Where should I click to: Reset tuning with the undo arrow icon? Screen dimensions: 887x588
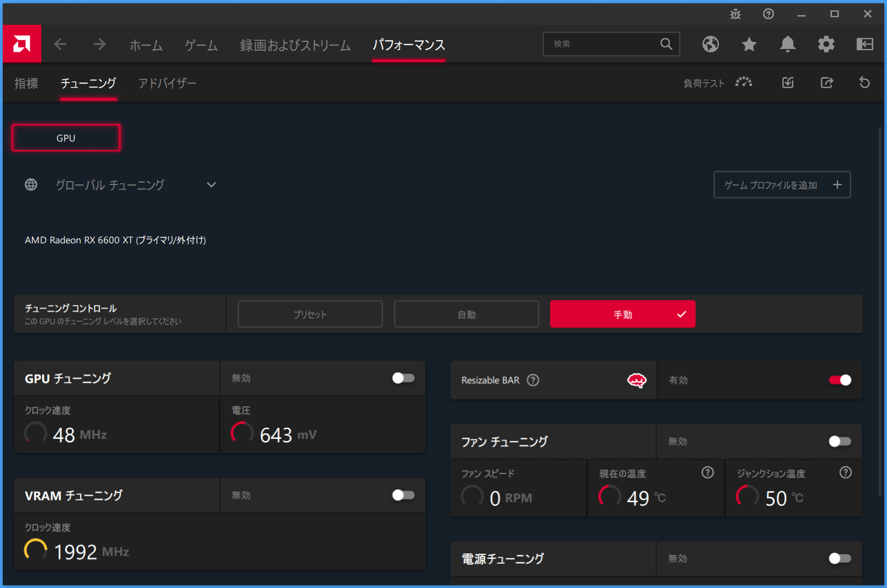pos(864,83)
